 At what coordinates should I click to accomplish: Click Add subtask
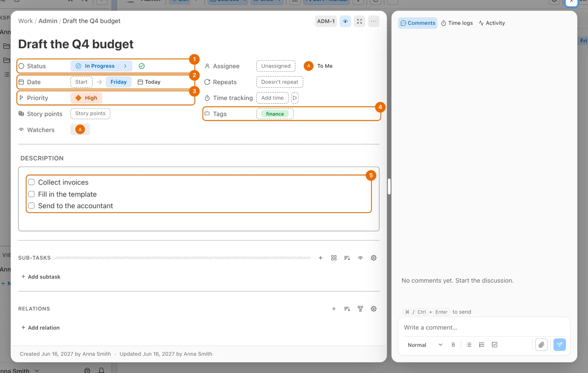[41, 277]
